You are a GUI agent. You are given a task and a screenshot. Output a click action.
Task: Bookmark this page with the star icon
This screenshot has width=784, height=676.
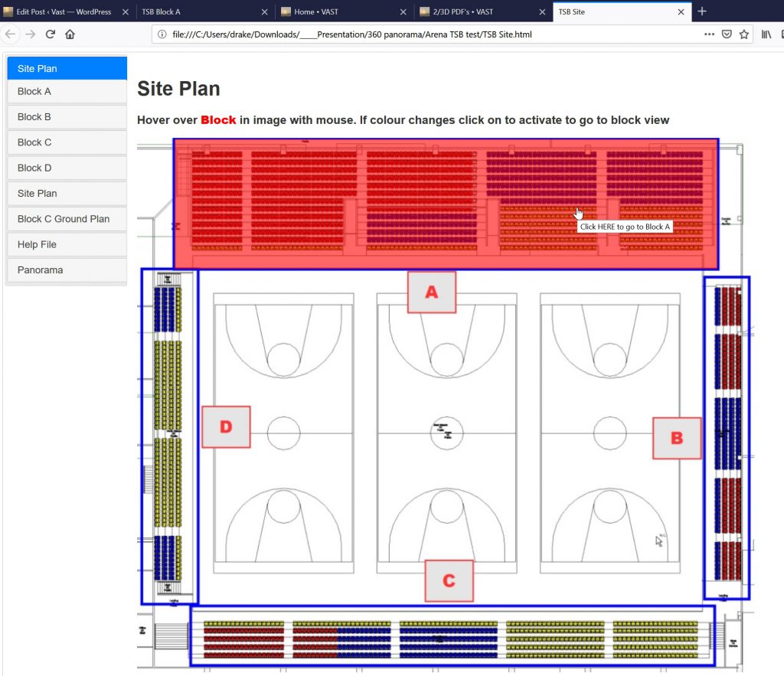coord(743,34)
